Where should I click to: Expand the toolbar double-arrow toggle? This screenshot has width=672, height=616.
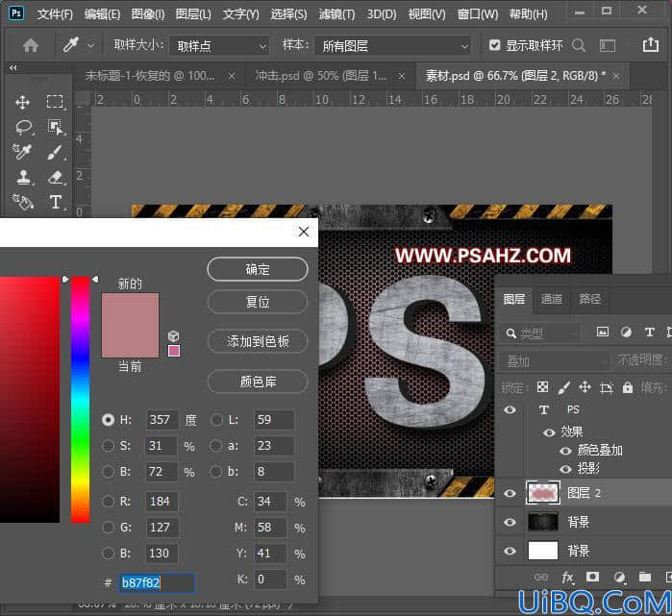(x=13, y=67)
